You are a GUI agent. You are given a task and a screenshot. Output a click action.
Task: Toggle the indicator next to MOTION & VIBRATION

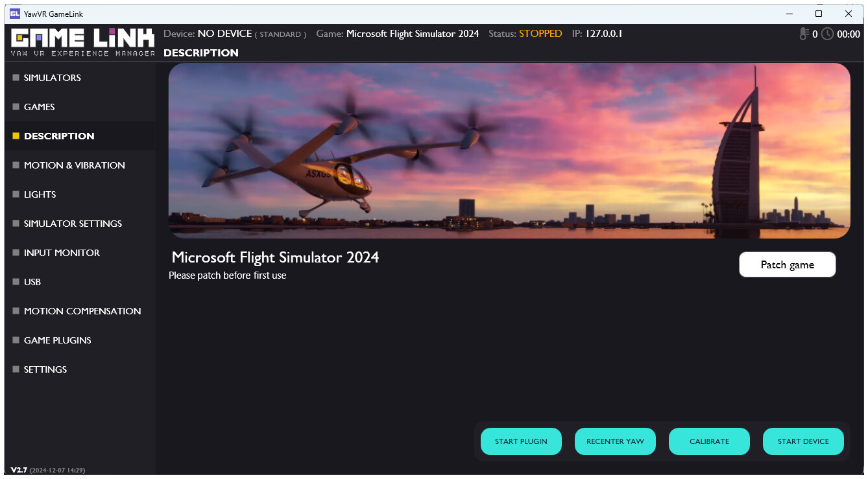[14, 165]
